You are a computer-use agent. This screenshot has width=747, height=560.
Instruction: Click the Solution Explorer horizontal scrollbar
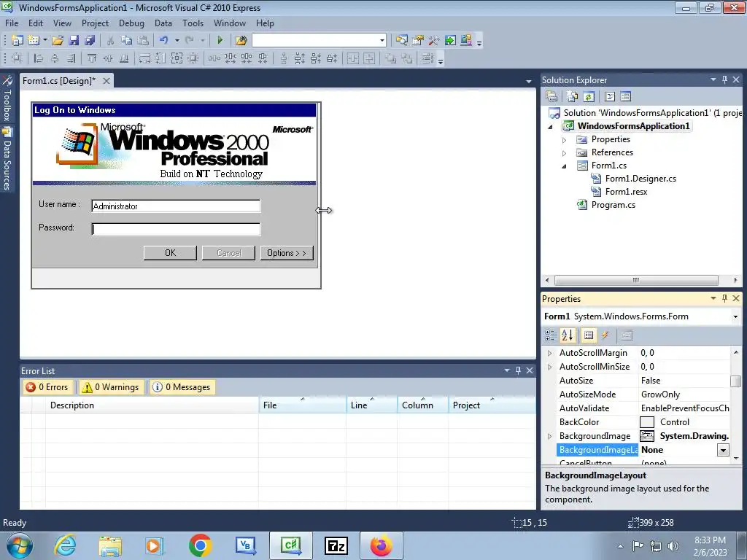(x=636, y=280)
